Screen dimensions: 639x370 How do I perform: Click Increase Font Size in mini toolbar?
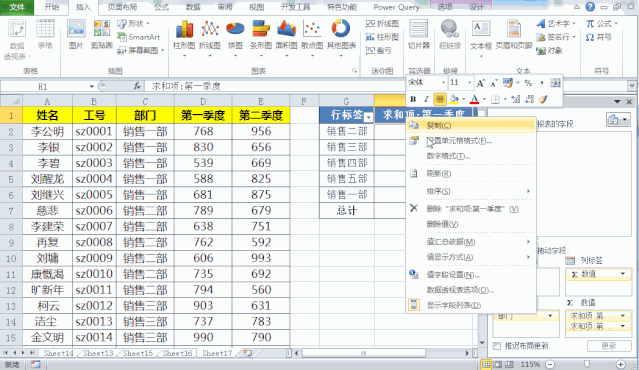click(x=481, y=83)
